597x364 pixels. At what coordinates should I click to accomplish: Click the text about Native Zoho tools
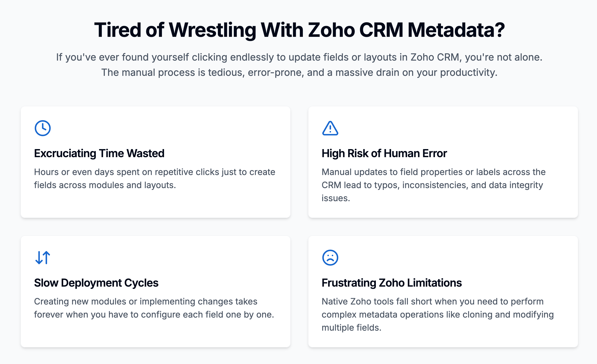[438, 315]
